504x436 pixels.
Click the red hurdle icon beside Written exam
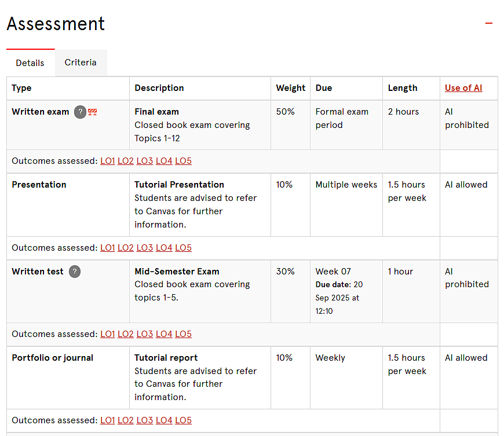click(x=93, y=112)
